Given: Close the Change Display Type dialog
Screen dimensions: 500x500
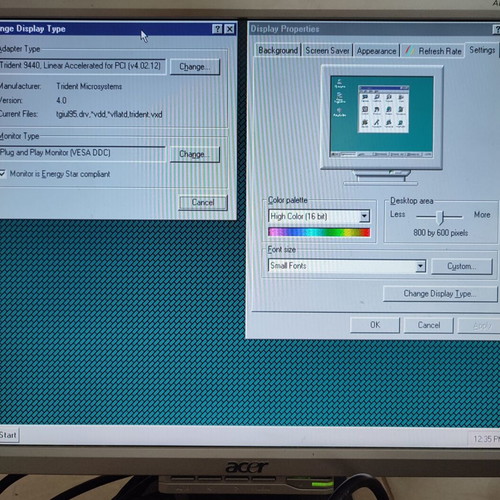Looking at the screenshot, I should click(x=229, y=29).
